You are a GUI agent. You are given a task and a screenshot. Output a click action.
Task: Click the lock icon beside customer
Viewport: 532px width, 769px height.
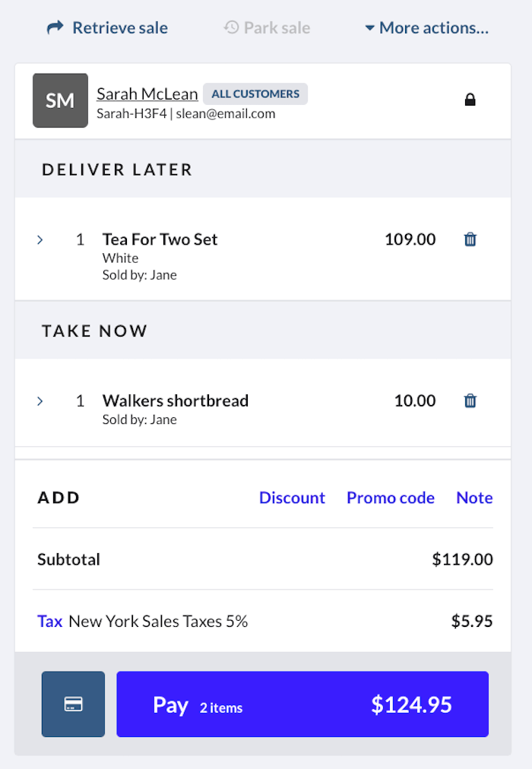click(x=470, y=100)
